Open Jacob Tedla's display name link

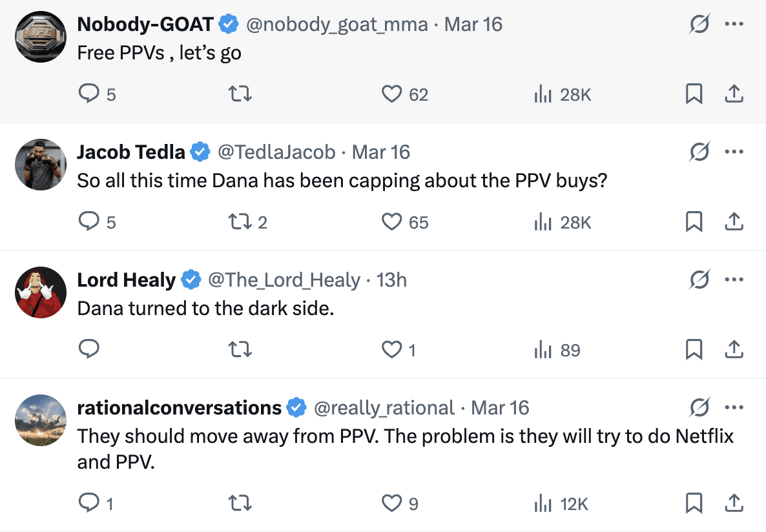pos(131,152)
